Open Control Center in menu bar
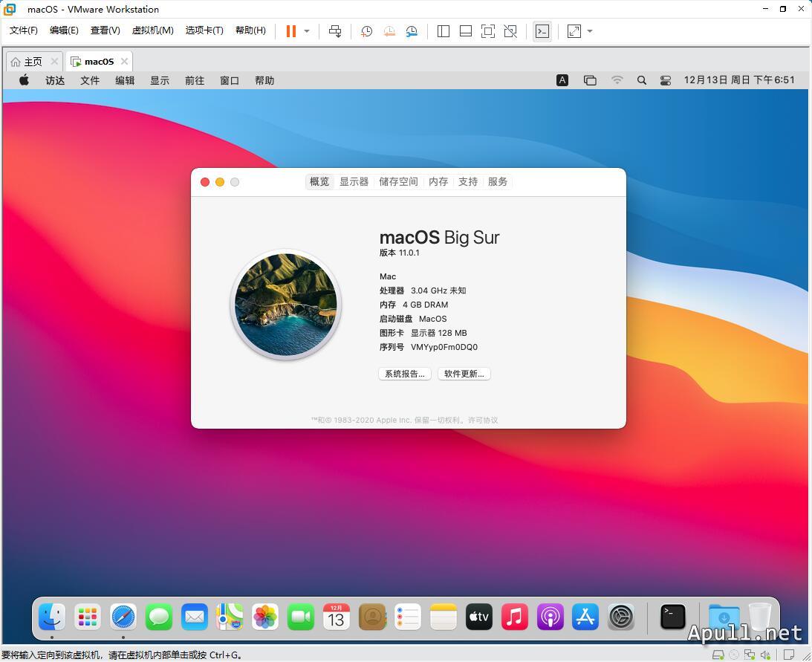 point(666,80)
